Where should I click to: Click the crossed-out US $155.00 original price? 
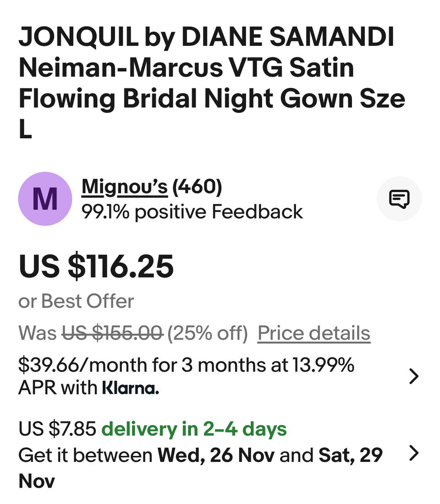coord(112,333)
